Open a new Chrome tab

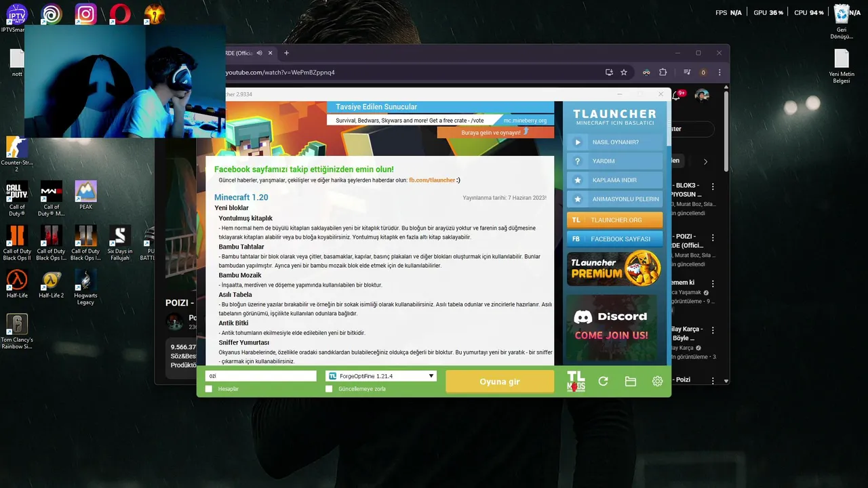pos(286,53)
